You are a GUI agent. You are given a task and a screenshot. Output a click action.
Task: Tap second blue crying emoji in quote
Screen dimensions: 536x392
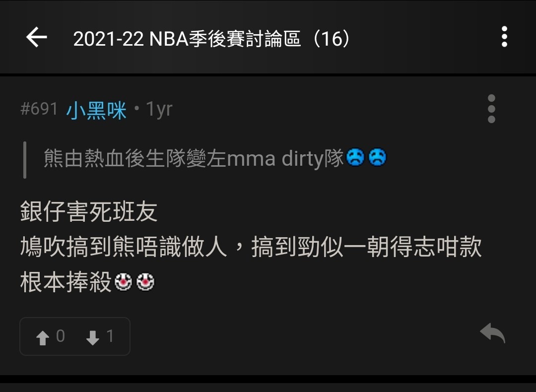coord(377,157)
